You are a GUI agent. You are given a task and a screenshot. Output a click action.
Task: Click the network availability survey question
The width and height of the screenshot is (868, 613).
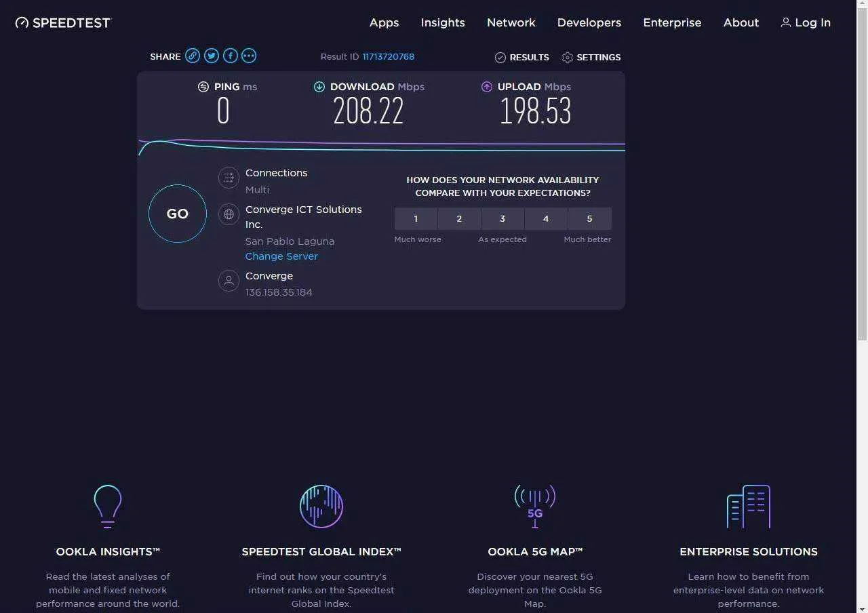pos(502,186)
